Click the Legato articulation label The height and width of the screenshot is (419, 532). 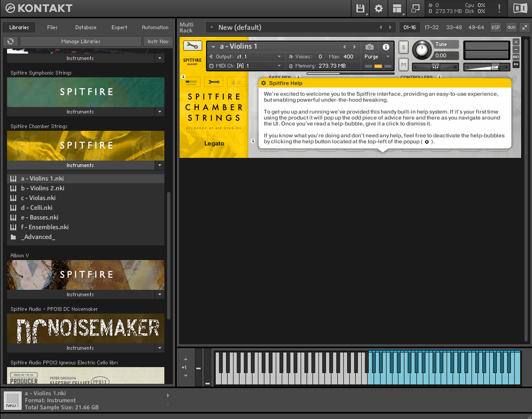tap(214, 143)
